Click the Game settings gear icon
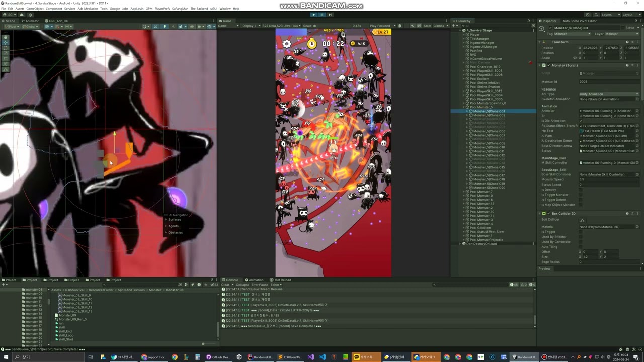The height and width of the screenshot is (362, 644). (287, 44)
